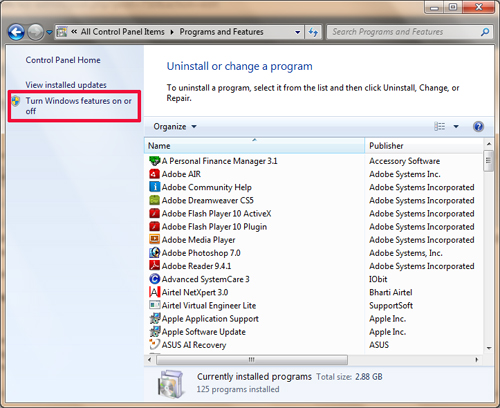Click the Forward navigation arrow button

tap(35, 32)
